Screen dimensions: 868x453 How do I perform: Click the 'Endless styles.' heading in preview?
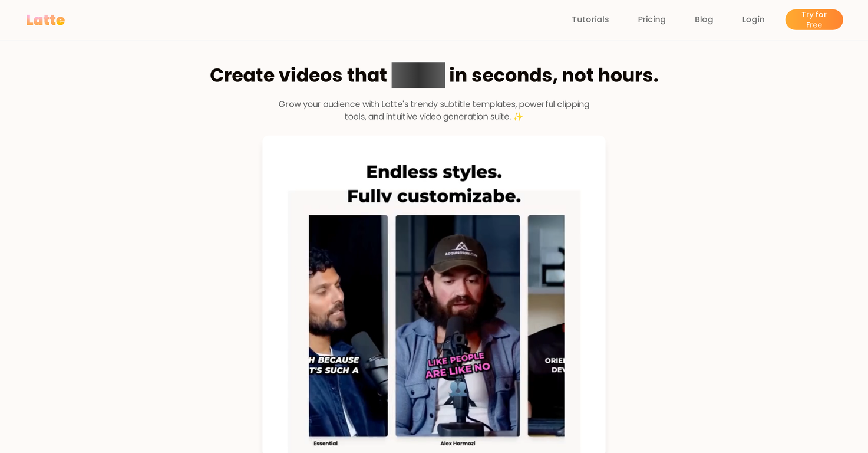coord(434,172)
